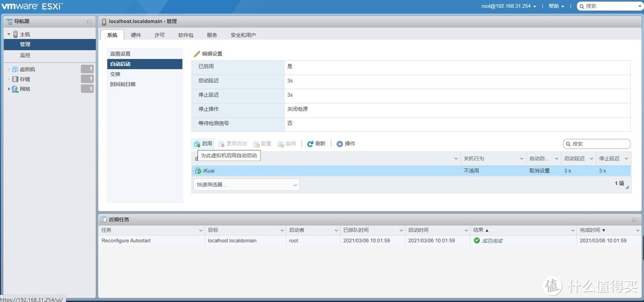Viewport: 644px width, 302px height.
Task: Click the Virtual Machines count badge
Action: (x=87, y=69)
